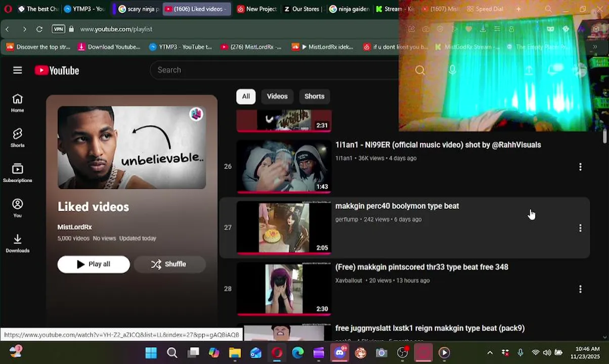Screen dimensions: 609x364
Task: Open more options for the 1l1an1 video
Action: (x=580, y=167)
